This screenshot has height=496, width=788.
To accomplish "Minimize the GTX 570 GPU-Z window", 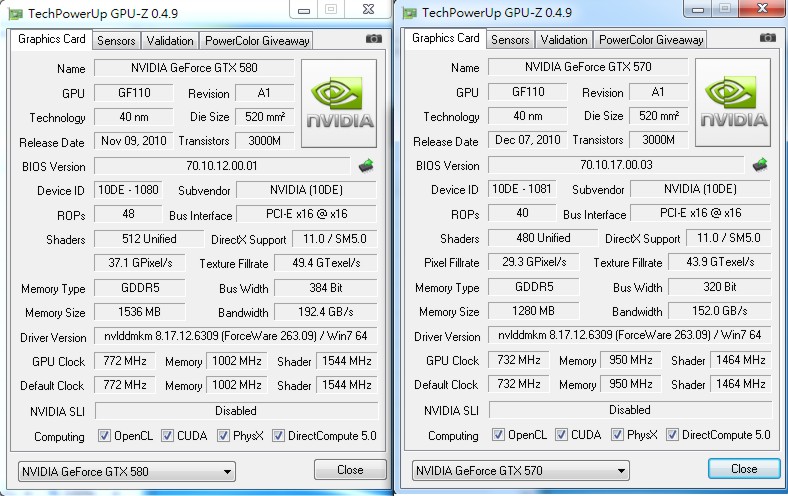I will coord(698,8).
